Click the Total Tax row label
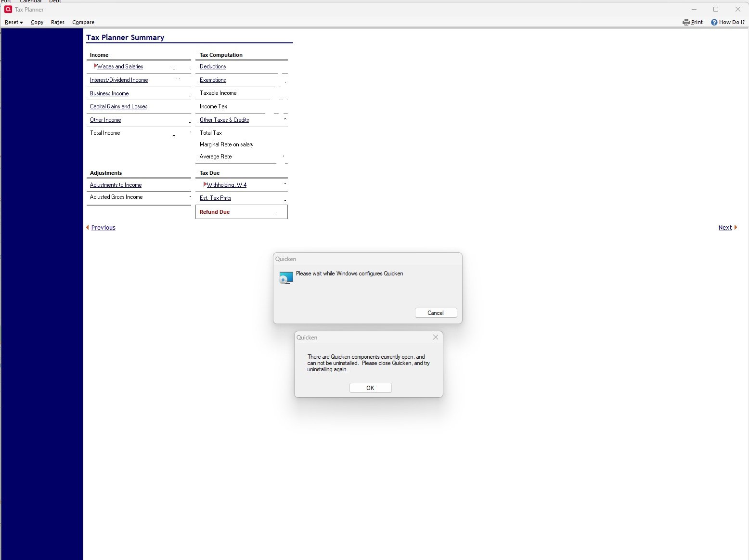749x560 pixels. [x=211, y=133]
